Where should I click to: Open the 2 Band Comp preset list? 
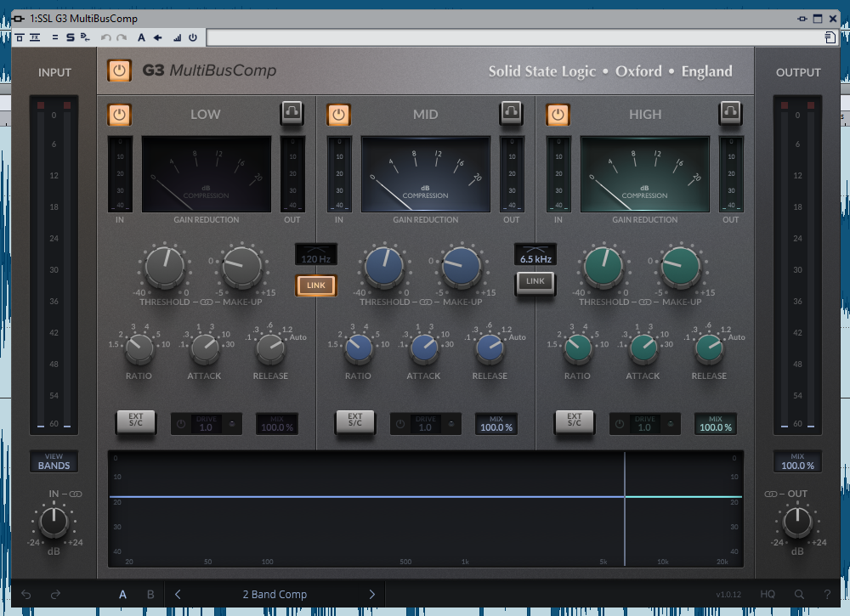coord(275,594)
